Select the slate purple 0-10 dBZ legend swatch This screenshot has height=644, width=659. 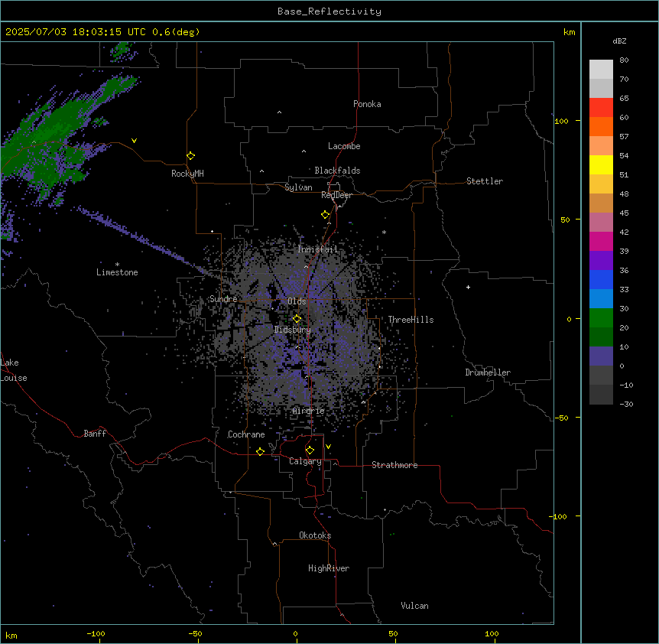pos(601,356)
